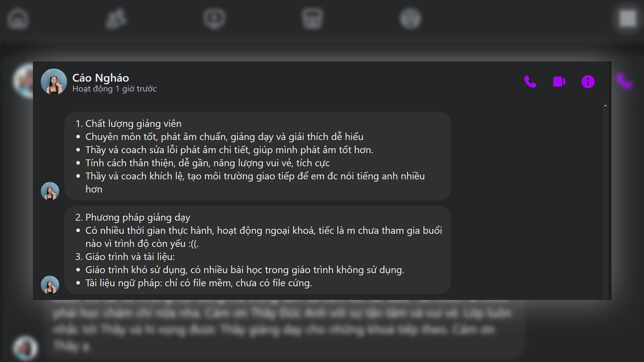
Task: Click the chat scrollbar up arrow
Action: coord(605,106)
